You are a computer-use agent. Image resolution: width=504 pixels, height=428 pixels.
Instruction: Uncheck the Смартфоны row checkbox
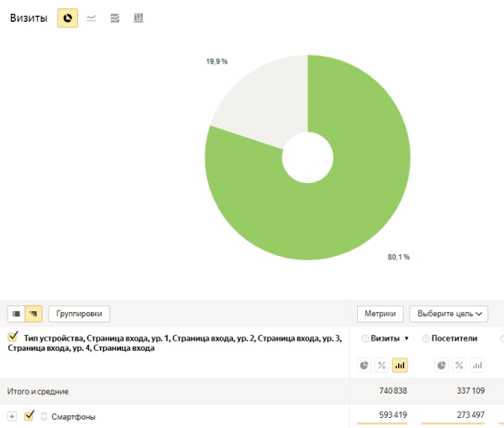pyautogui.click(x=29, y=415)
